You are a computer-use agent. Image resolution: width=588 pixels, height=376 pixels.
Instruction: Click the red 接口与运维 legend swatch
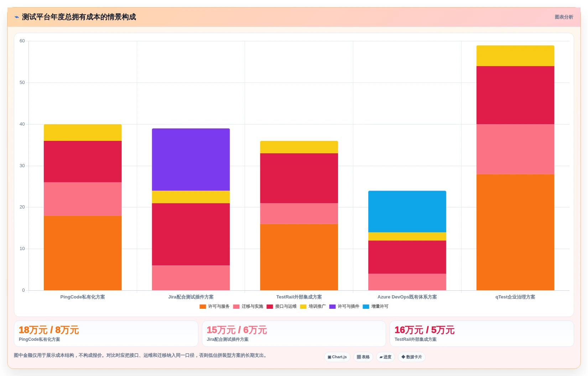tap(270, 307)
